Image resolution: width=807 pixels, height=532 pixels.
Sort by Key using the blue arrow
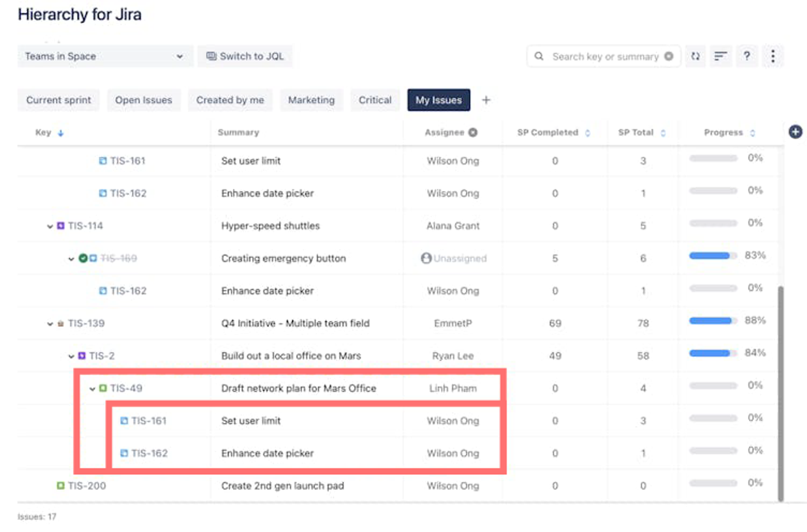(x=61, y=133)
